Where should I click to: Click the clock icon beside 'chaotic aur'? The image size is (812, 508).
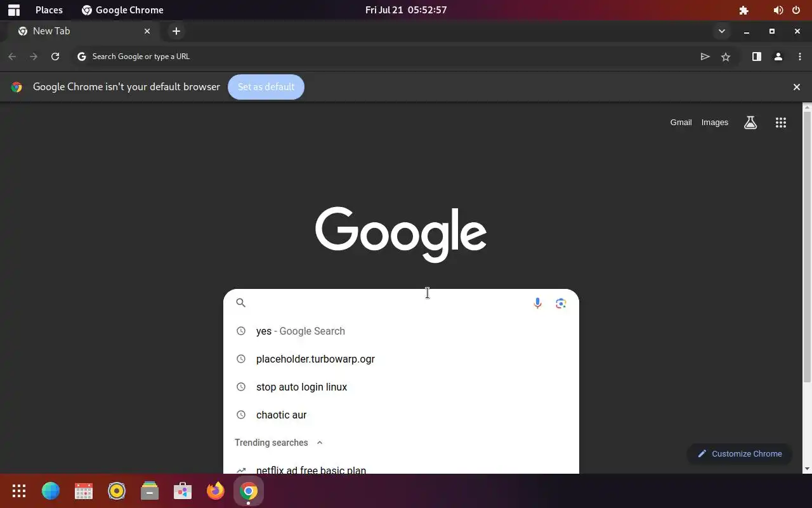tap(241, 415)
